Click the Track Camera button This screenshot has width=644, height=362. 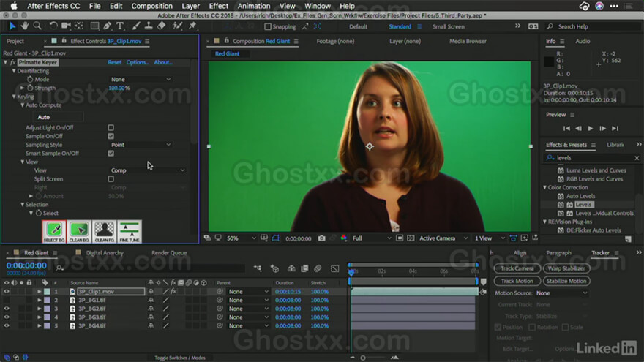[517, 268]
